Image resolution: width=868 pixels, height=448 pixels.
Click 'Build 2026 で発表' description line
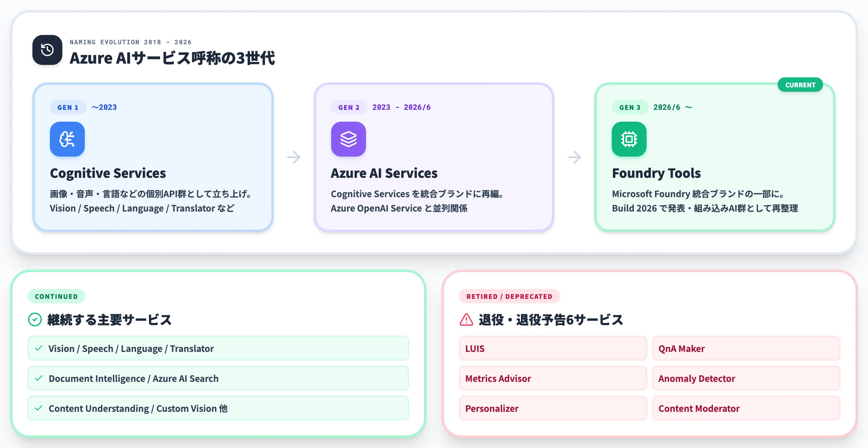(705, 208)
